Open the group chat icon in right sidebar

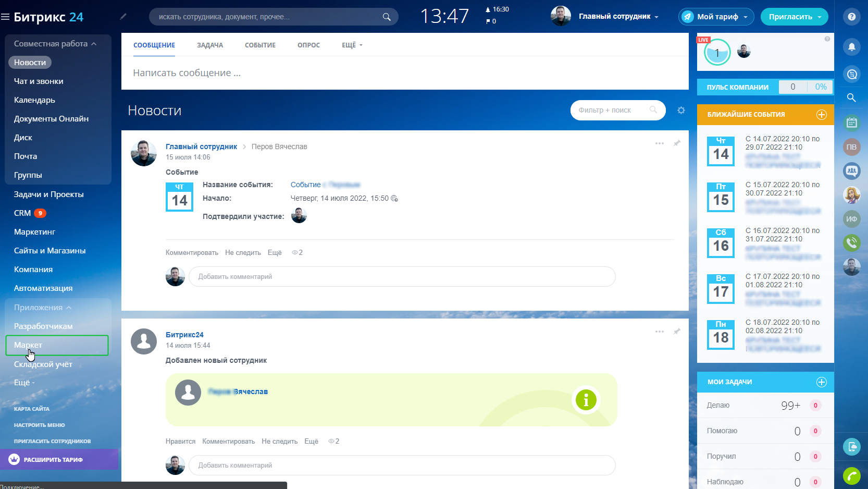[x=851, y=170]
